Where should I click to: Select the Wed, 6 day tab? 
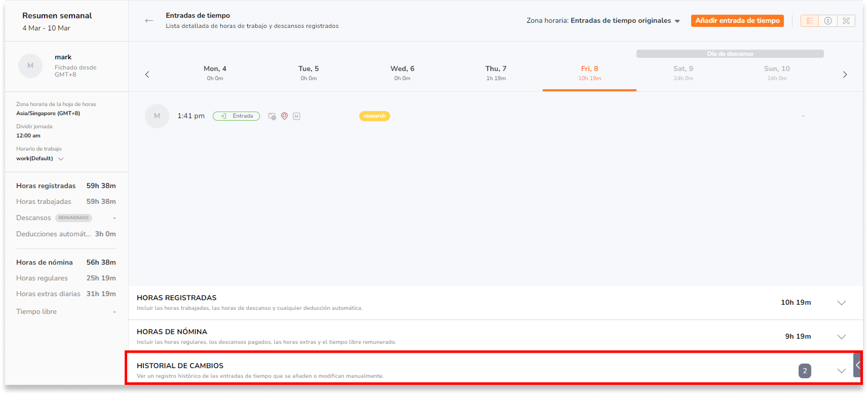pos(402,73)
